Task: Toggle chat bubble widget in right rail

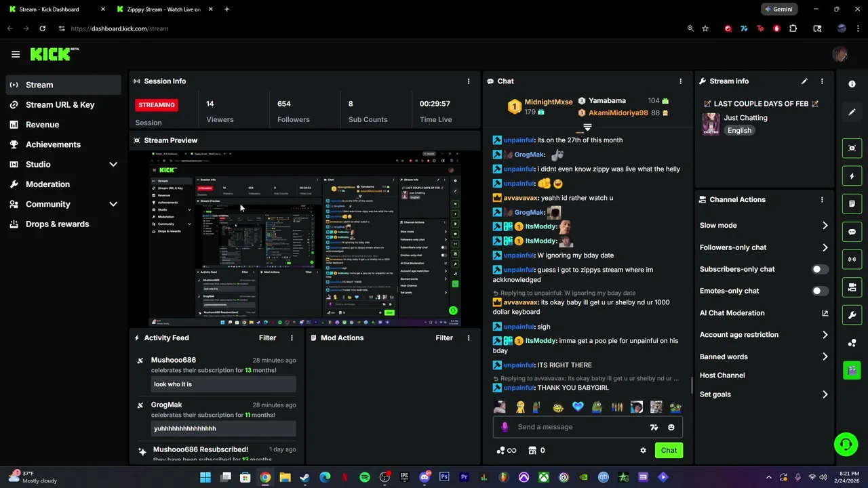Action: pyautogui.click(x=852, y=232)
